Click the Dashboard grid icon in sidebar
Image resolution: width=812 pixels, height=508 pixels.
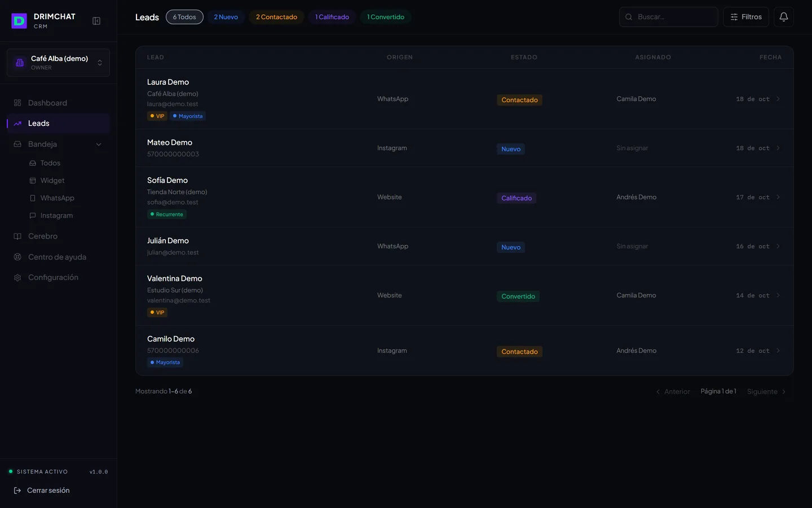[17, 103]
